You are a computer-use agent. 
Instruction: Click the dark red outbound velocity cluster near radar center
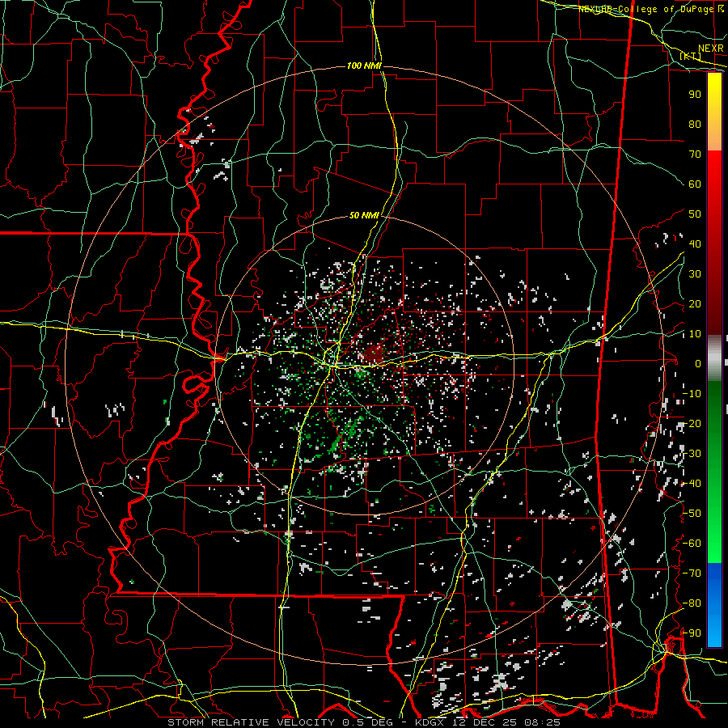375,353
